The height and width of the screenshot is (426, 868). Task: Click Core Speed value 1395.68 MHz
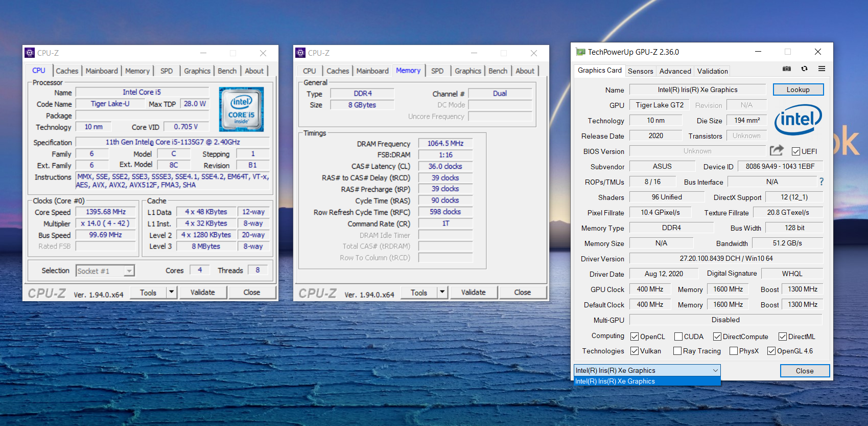[x=106, y=212]
